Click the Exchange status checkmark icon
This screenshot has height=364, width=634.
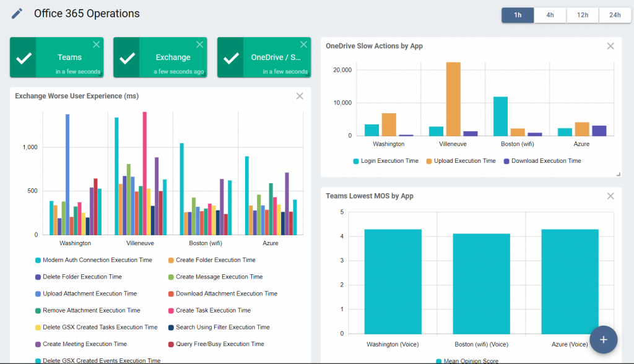pyautogui.click(x=127, y=58)
